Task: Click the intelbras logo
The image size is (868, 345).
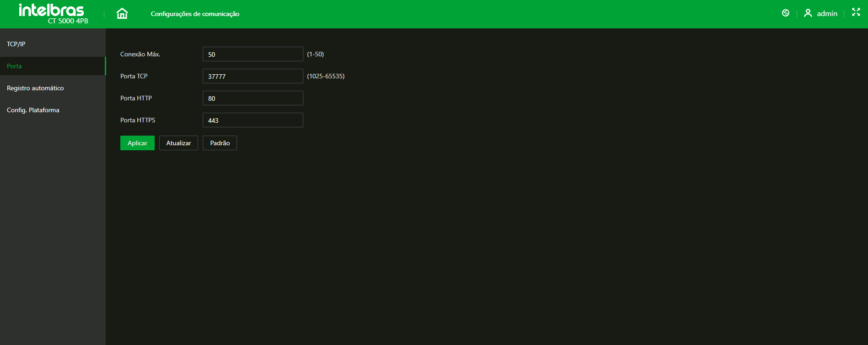Action: pos(51,10)
